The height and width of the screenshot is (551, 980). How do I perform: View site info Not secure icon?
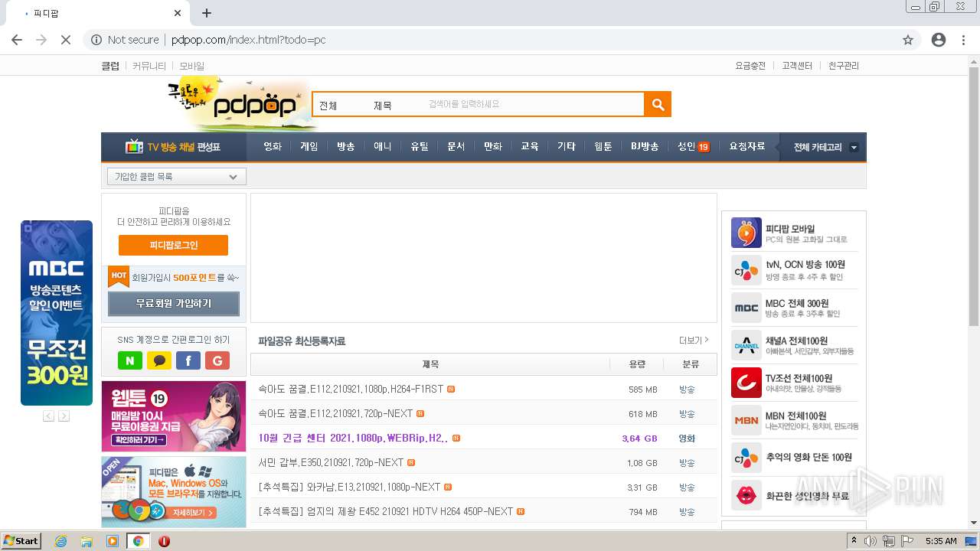click(x=96, y=40)
